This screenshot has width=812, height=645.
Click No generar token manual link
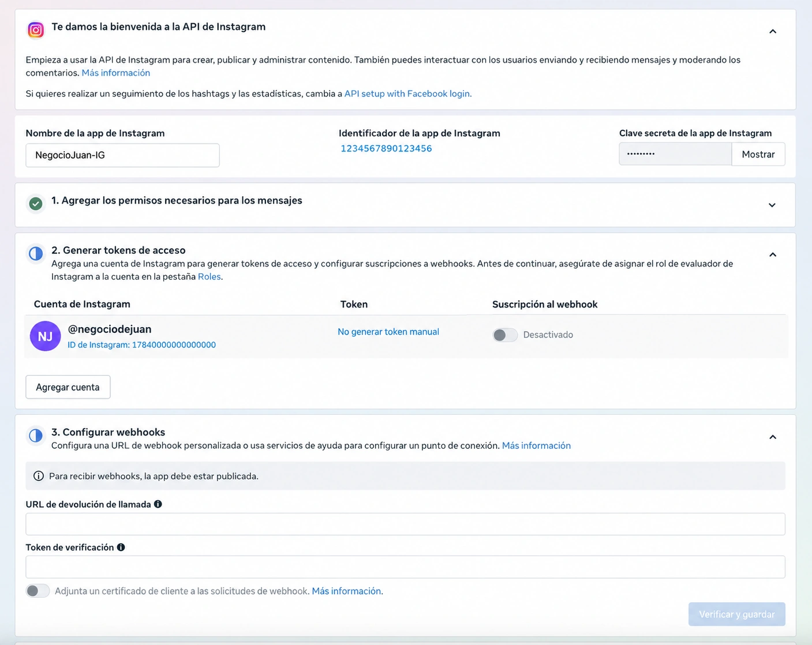(x=388, y=332)
